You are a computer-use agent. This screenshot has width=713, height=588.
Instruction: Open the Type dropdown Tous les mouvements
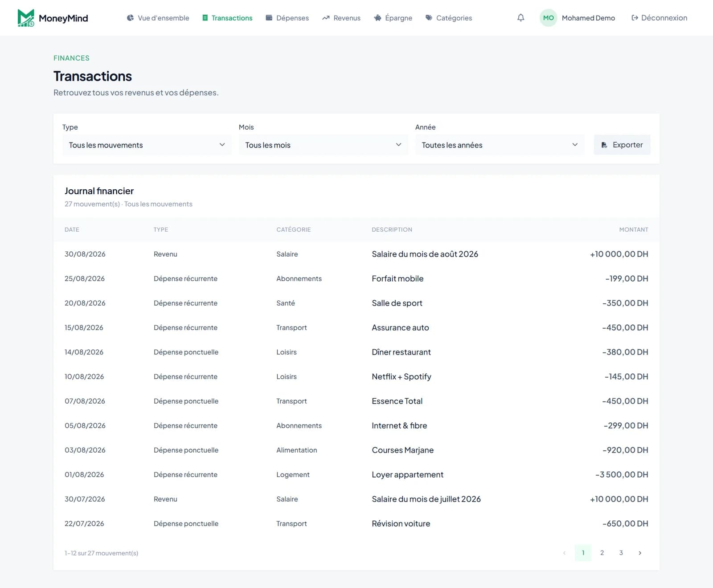147,145
